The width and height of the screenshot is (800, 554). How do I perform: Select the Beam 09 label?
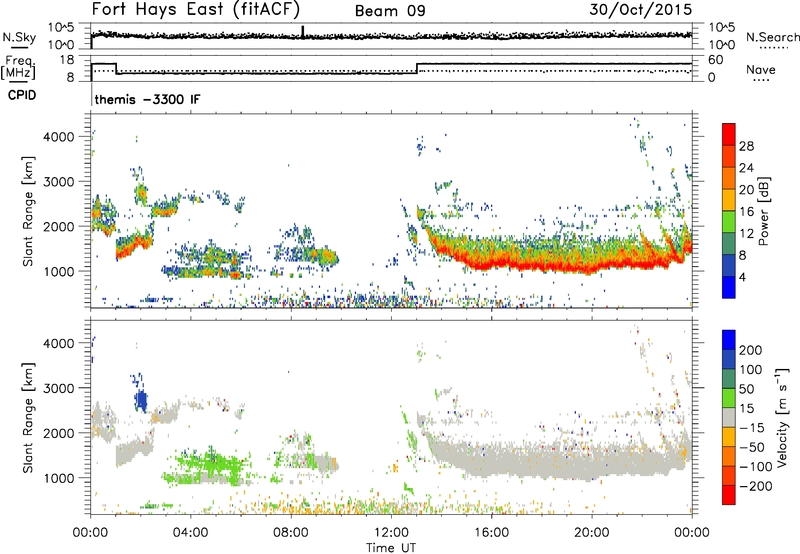tap(390, 11)
